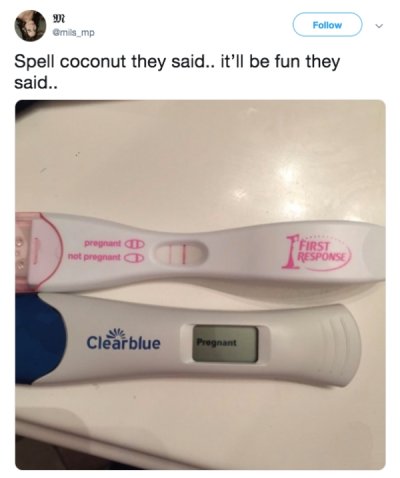Open the attached pregnancy test photo
Viewport: 400px width, 478px height.
tap(200, 284)
